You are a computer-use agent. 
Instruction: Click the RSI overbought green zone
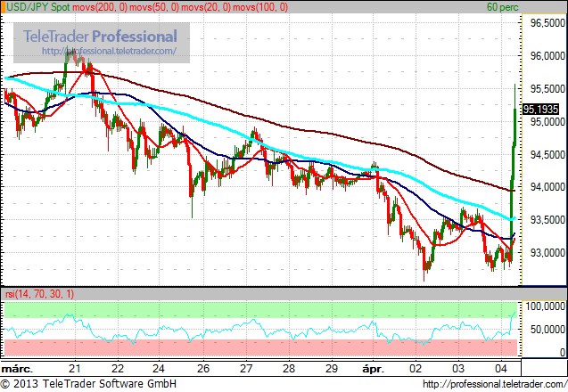pos(260,310)
